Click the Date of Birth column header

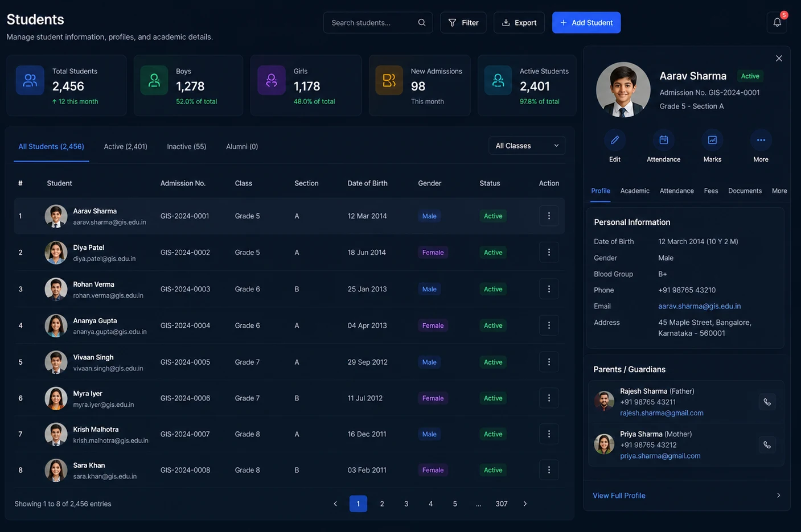pyautogui.click(x=367, y=183)
